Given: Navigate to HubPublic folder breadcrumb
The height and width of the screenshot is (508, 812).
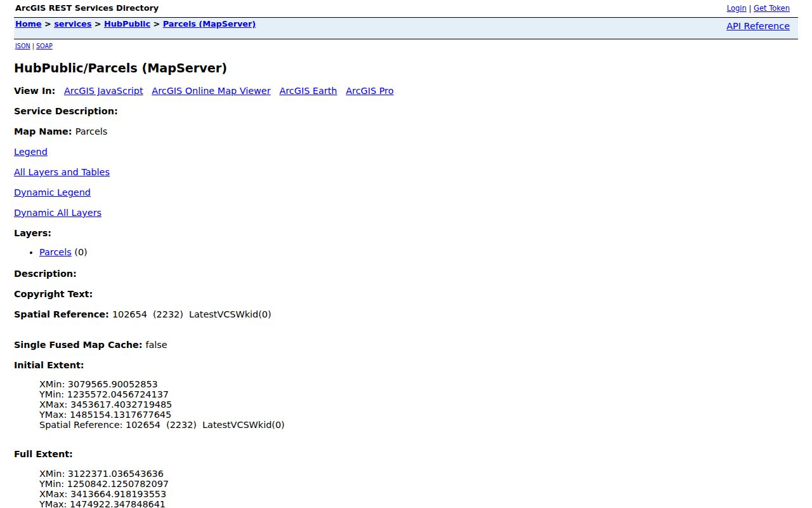Looking at the screenshot, I should [128, 24].
